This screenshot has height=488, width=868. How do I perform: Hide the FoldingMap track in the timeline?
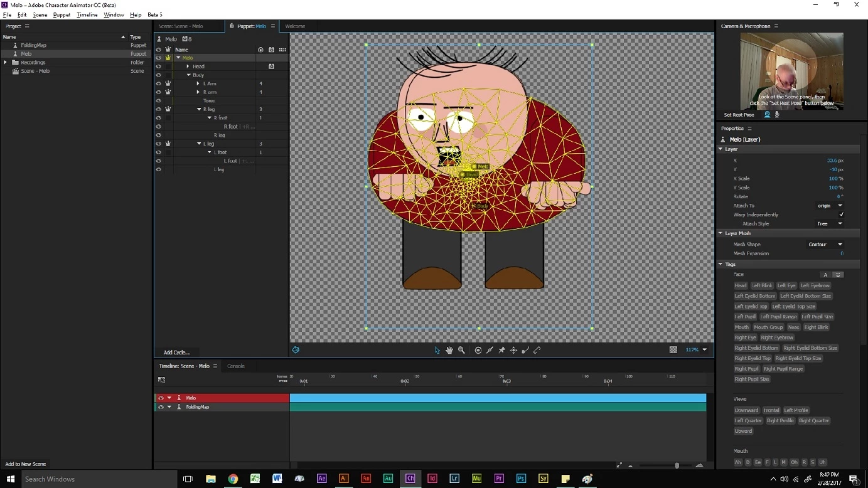tap(161, 407)
